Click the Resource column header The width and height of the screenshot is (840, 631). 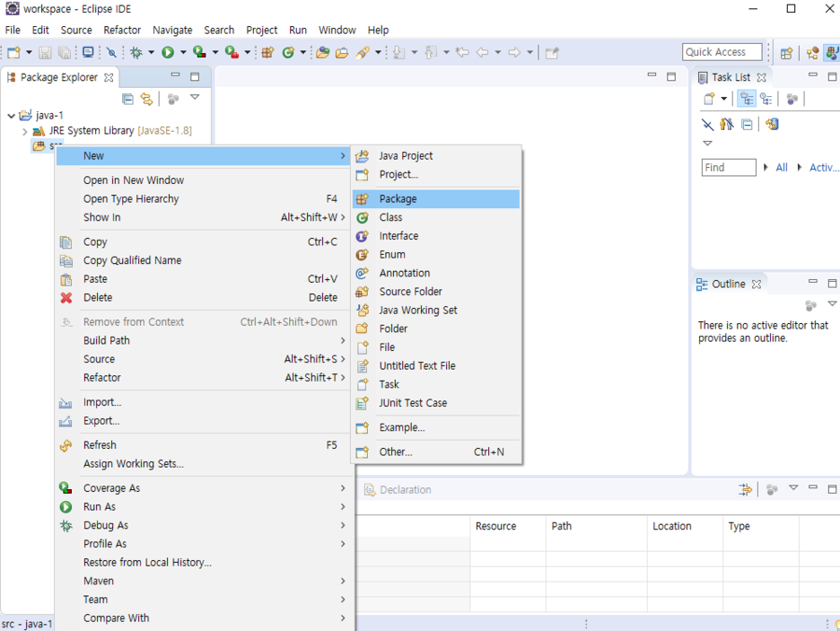coord(508,526)
